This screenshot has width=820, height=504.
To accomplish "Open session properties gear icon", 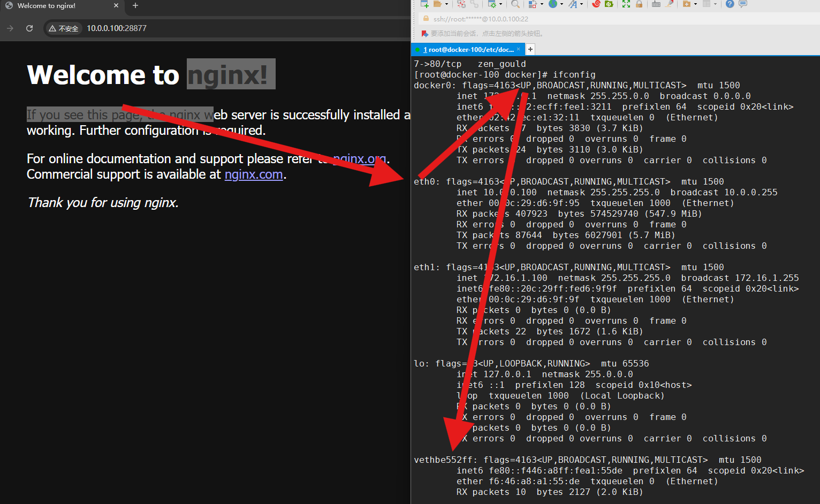I will (x=492, y=4).
